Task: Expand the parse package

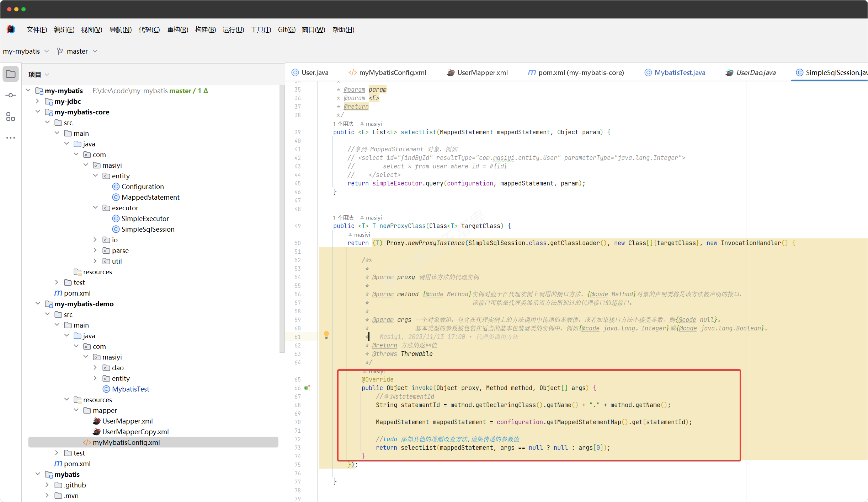Action: (95, 250)
